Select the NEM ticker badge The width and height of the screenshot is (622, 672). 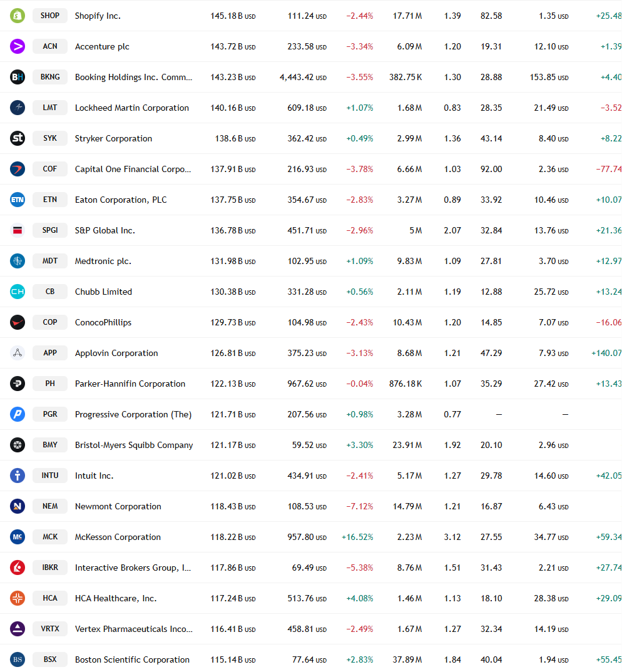49,506
